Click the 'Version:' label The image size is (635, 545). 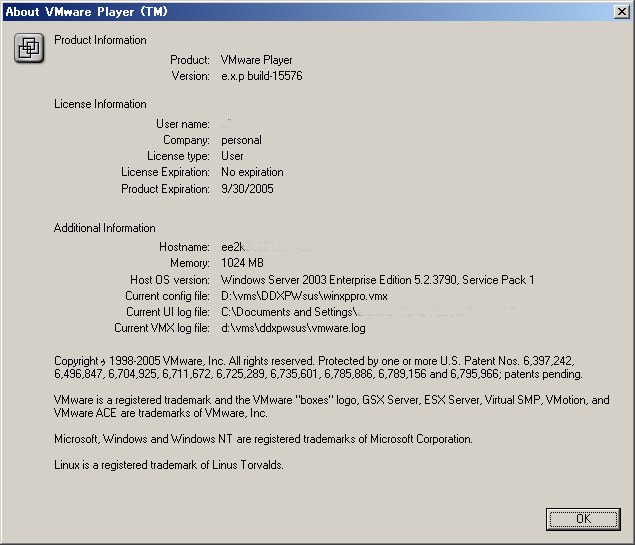pyautogui.click(x=190, y=76)
